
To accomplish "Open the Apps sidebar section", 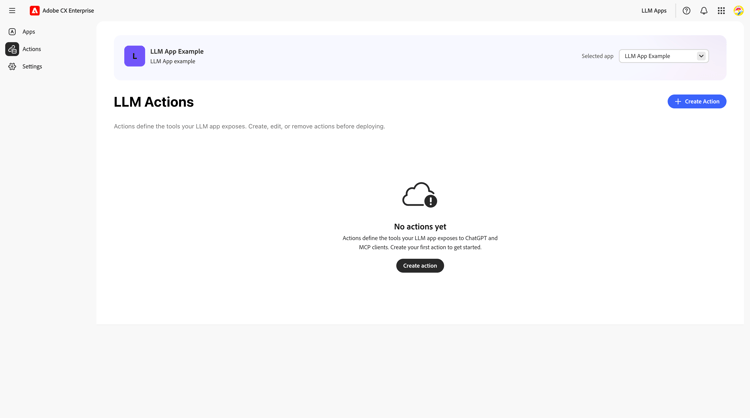I will pos(28,32).
